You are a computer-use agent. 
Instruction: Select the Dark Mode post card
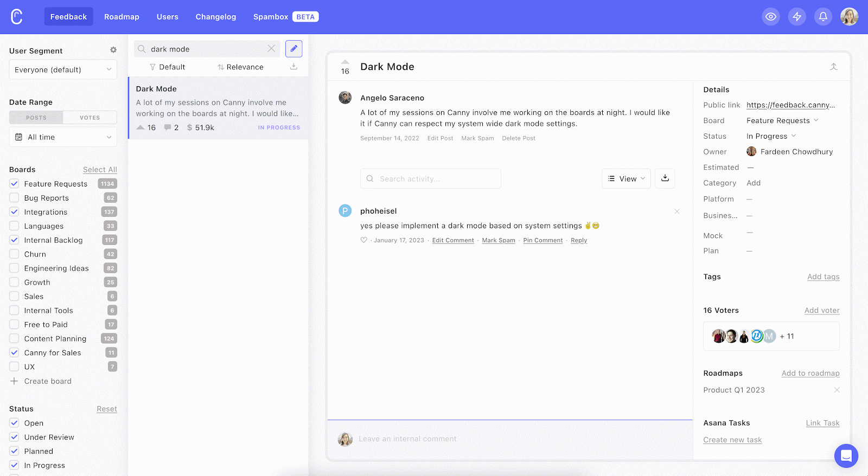point(218,108)
